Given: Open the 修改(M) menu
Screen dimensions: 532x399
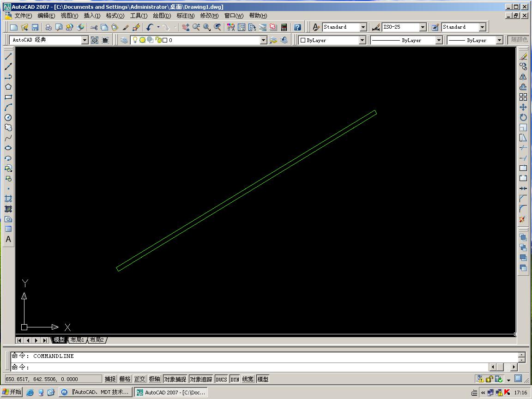Looking at the screenshot, I should point(209,16).
